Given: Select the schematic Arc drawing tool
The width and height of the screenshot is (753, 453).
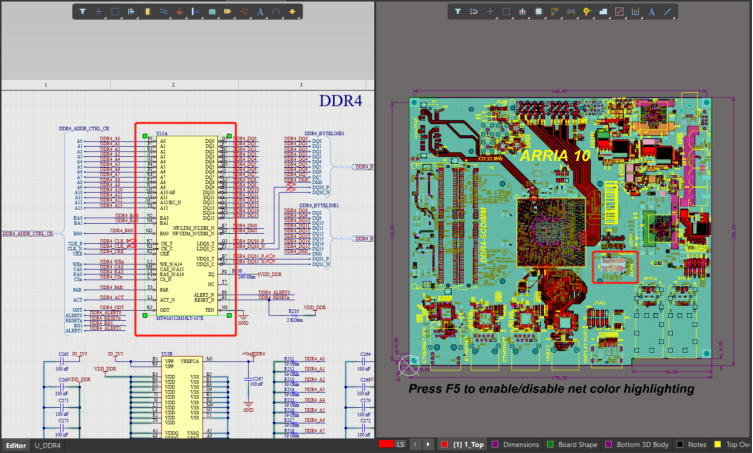Looking at the screenshot, I should [x=276, y=12].
